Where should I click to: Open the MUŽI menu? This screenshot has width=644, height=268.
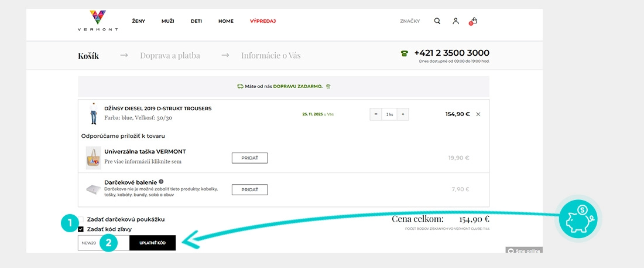[167, 22]
